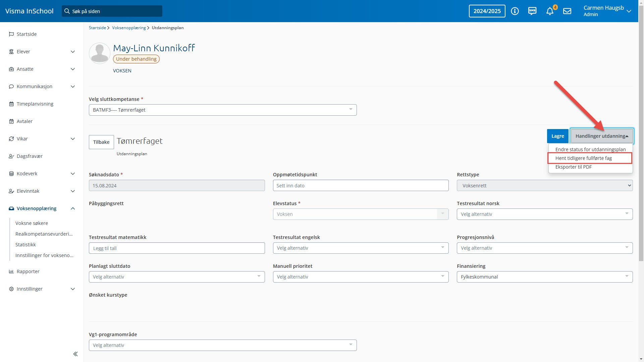Open the mail envelope icon
644x362 pixels.
tap(567, 11)
